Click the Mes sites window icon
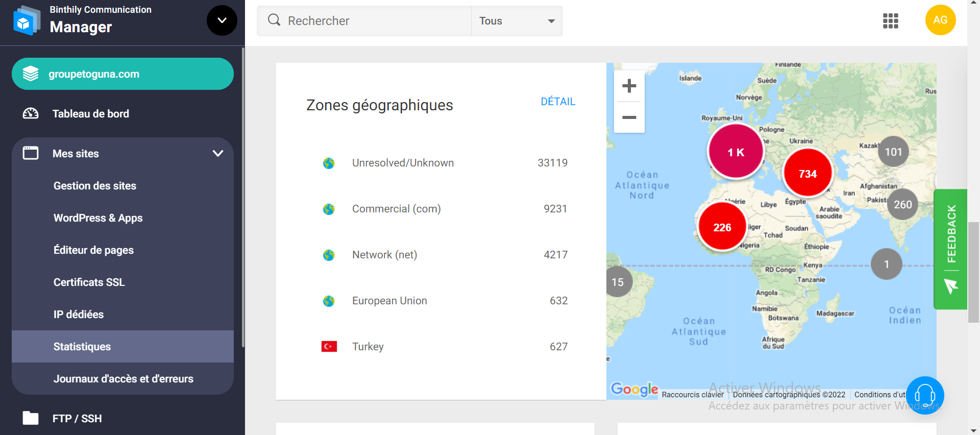Image resolution: width=980 pixels, height=435 pixels. click(x=31, y=153)
